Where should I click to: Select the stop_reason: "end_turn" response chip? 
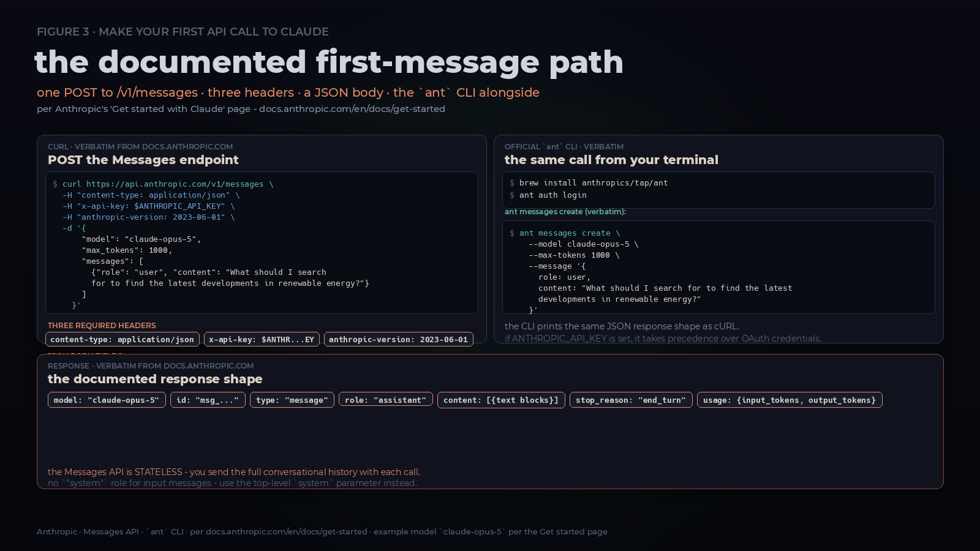point(631,400)
